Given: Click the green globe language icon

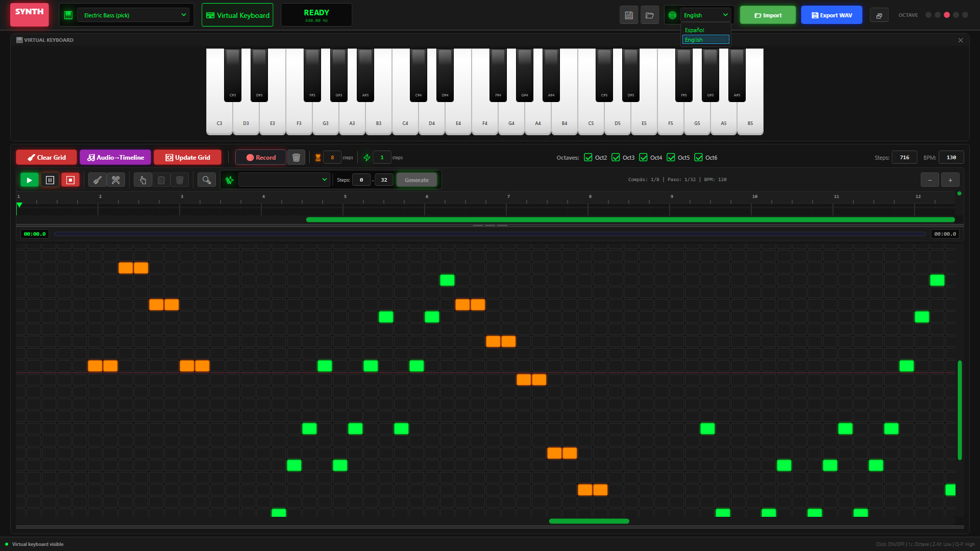Looking at the screenshot, I should [672, 15].
